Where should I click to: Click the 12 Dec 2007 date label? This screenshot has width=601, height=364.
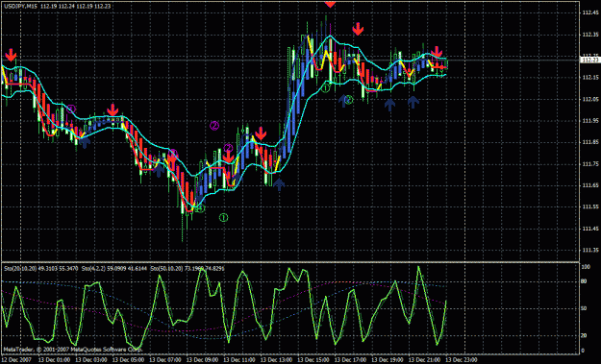[17, 360]
